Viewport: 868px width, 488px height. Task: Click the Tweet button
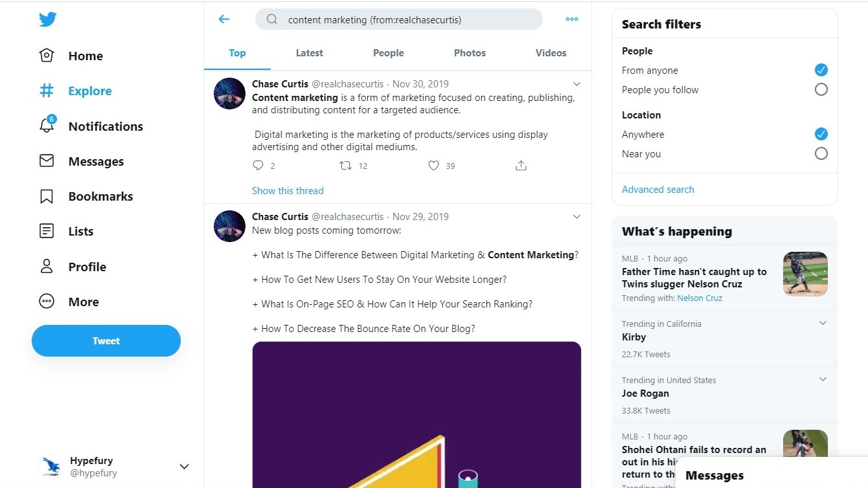pos(106,340)
